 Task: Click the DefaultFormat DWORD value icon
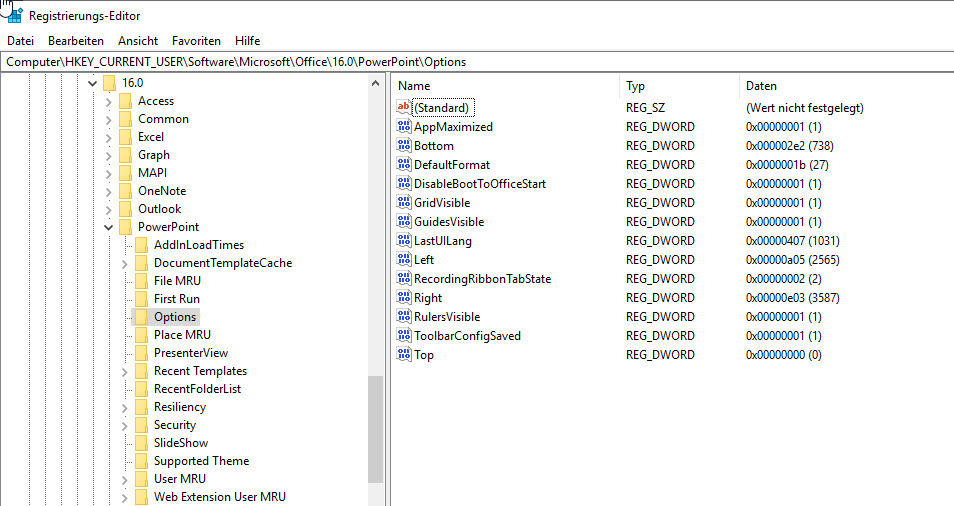[403, 164]
